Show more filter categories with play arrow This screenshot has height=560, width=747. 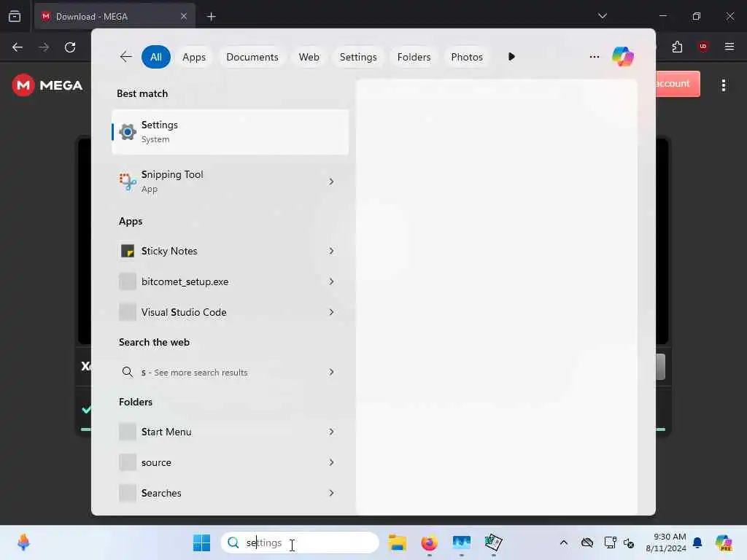pyautogui.click(x=511, y=57)
